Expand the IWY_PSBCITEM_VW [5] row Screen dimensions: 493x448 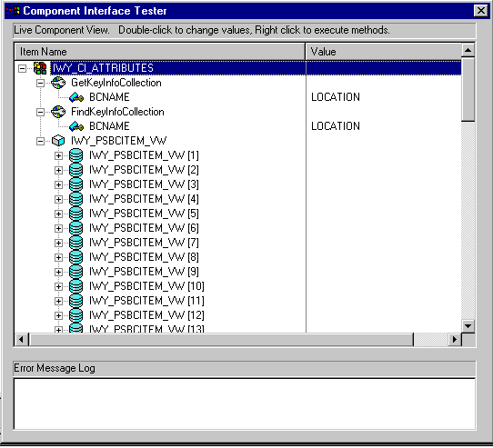58,214
